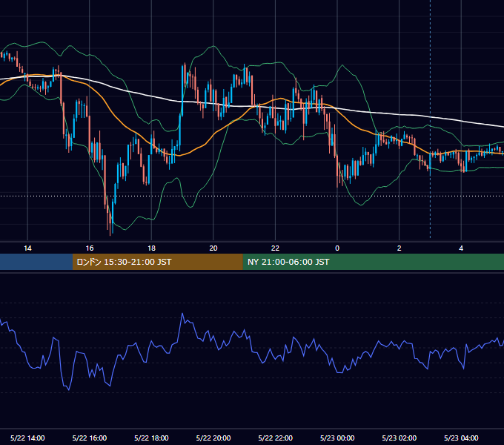Viewport: 504px width, 445px height.
Task: Click the 5/22 22:00 time label
Action: pos(276,438)
